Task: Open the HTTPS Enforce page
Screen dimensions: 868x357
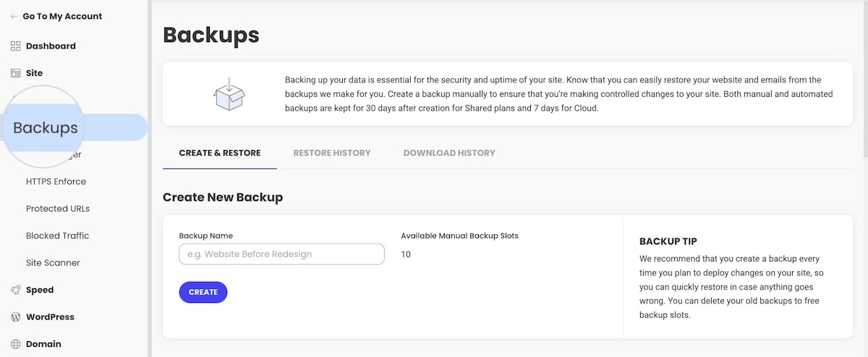Action: click(x=56, y=181)
